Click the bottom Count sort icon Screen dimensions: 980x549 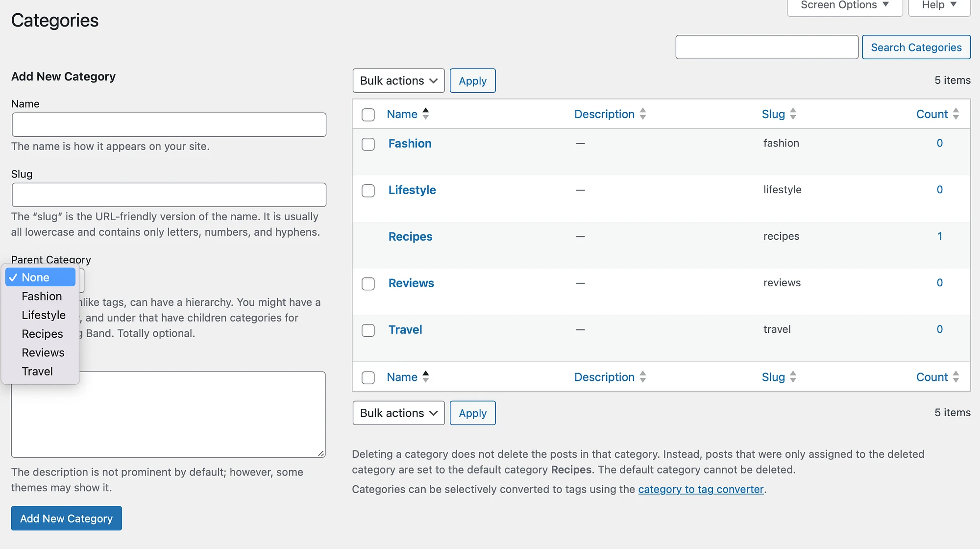[x=957, y=376]
